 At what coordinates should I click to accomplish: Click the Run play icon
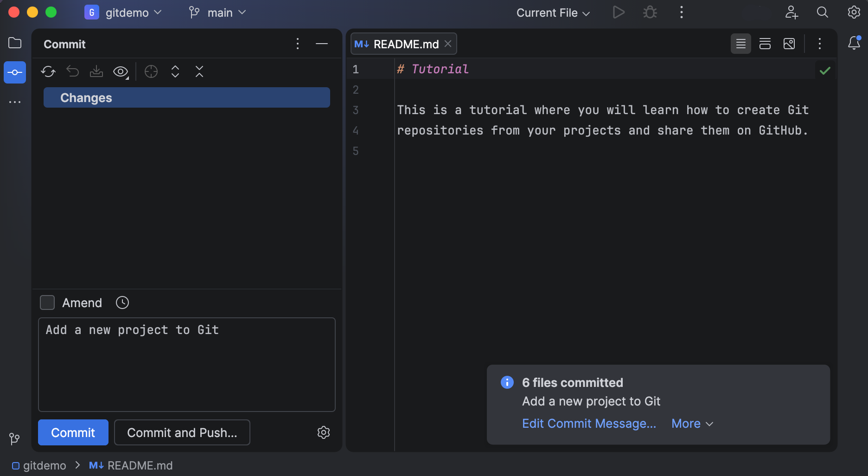click(619, 13)
